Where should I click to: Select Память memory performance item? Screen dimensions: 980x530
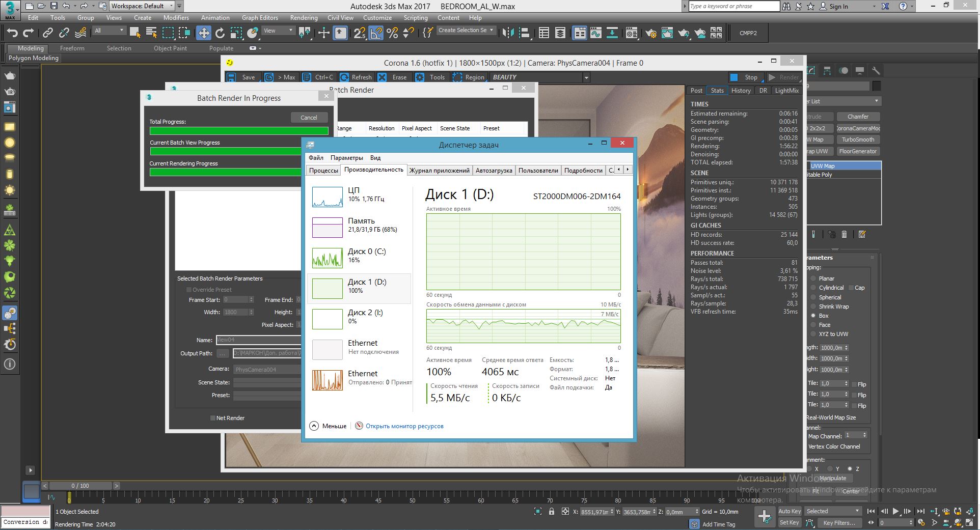(x=359, y=228)
